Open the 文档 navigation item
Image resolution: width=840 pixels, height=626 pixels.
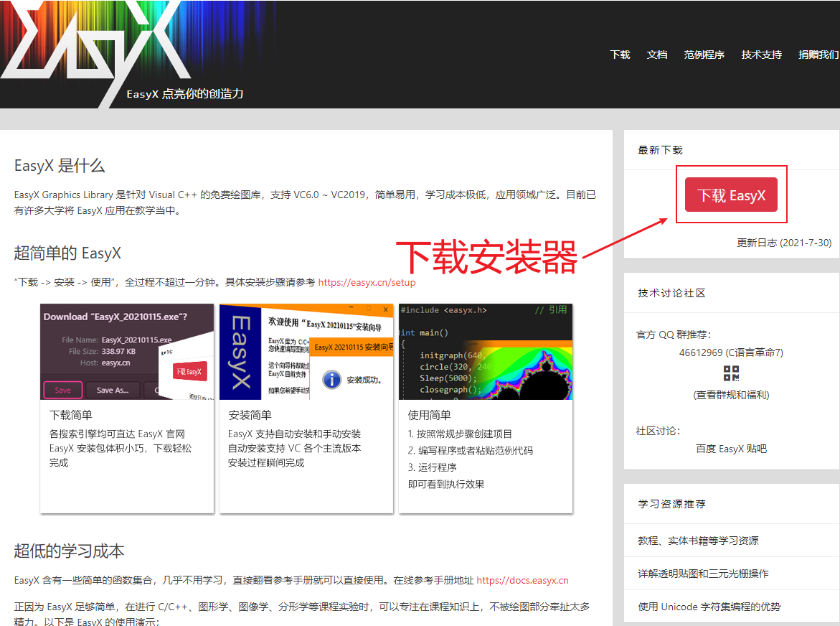[656, 54]
